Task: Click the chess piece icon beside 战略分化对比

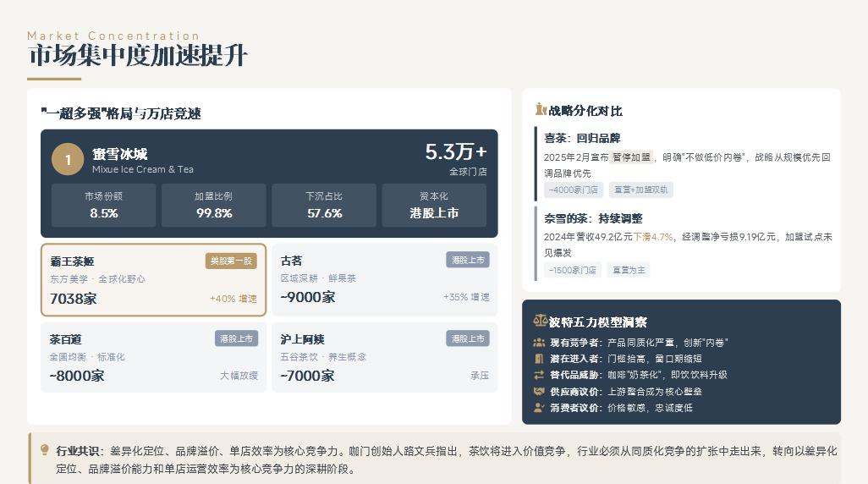Action: pyautogui.click(x=541, y=110)
